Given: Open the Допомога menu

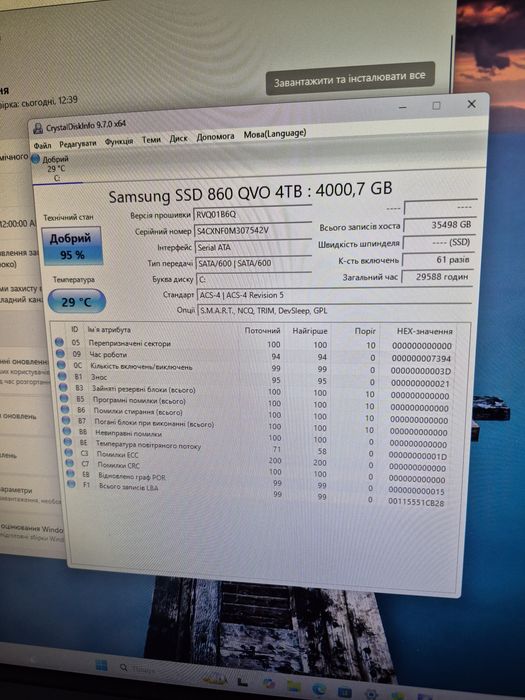Looking at the screenshot, I should tap(215, 137).
